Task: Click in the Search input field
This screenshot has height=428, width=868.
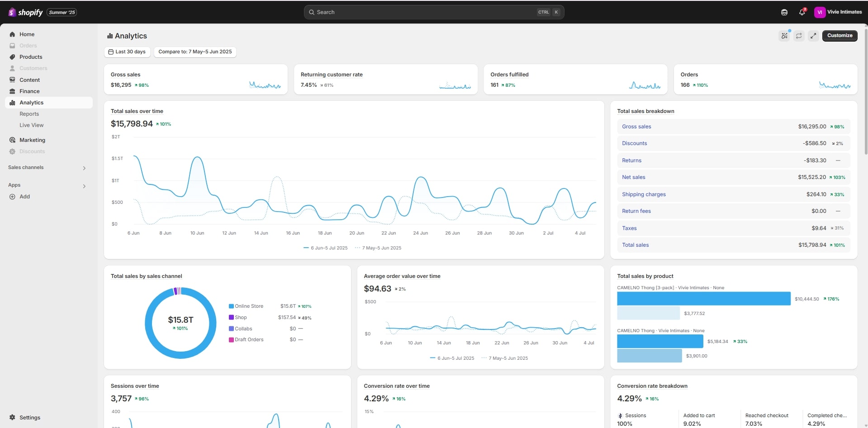Action: [x=434, y=12]
